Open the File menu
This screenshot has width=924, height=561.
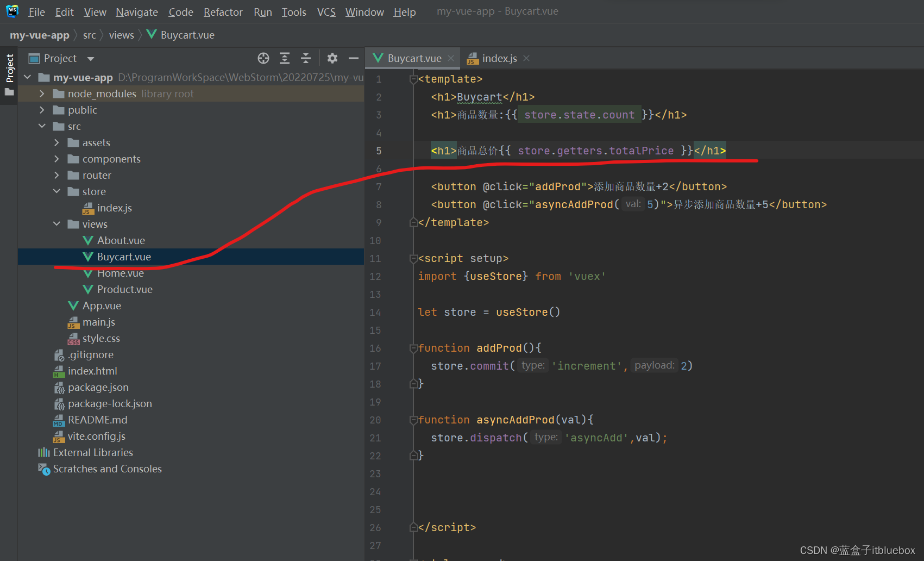pos(37,12)
